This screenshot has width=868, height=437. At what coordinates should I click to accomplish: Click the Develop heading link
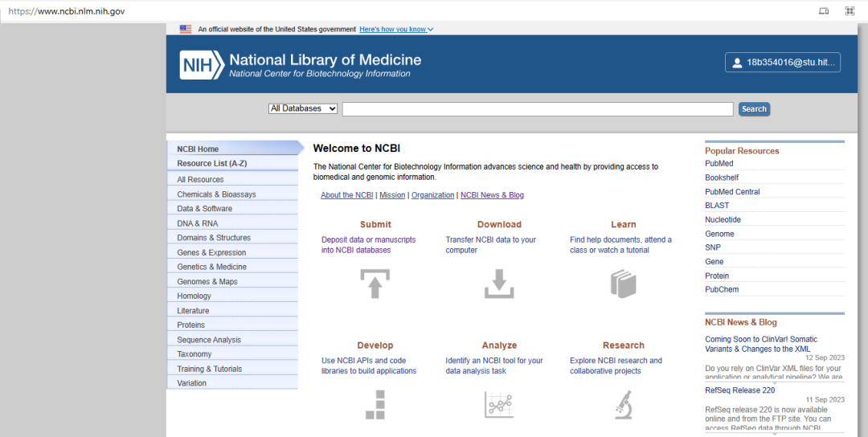(375, 345)
